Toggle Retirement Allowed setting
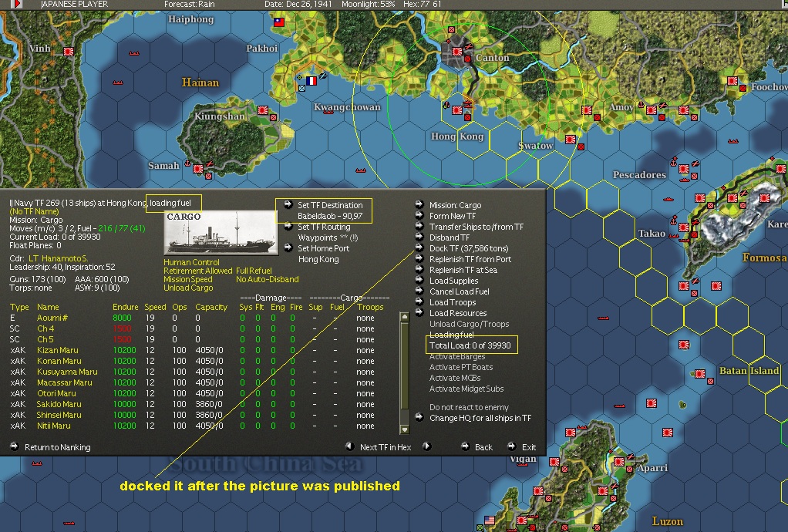Image resolution: width=788 pixels, height=532 pixels. point(198,271)
